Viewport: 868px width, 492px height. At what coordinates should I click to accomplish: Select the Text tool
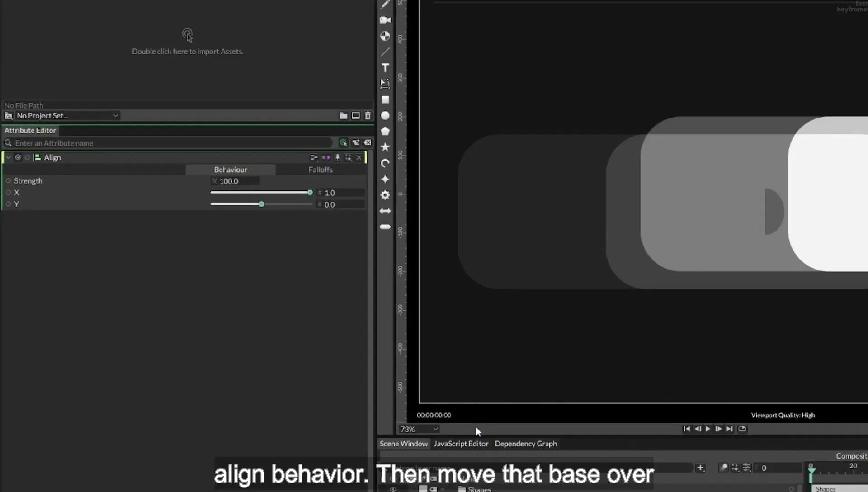coord(385,68)
